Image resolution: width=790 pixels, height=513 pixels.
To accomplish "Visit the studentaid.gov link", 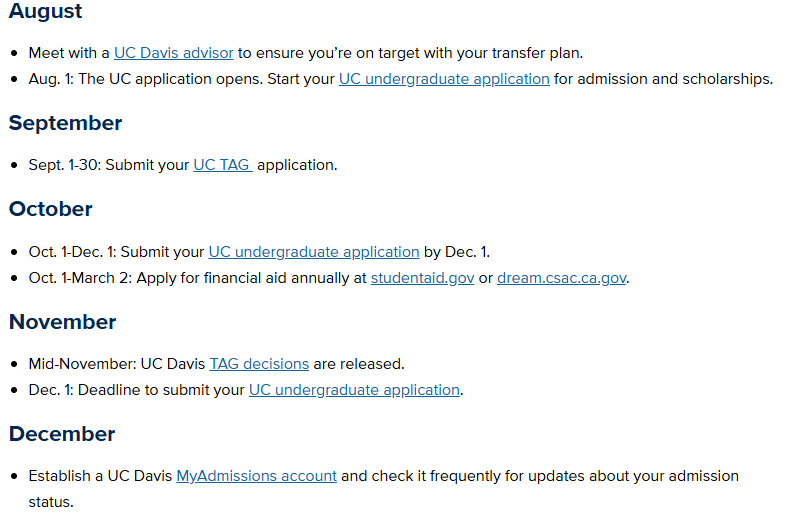I will (x=422, y=278).
